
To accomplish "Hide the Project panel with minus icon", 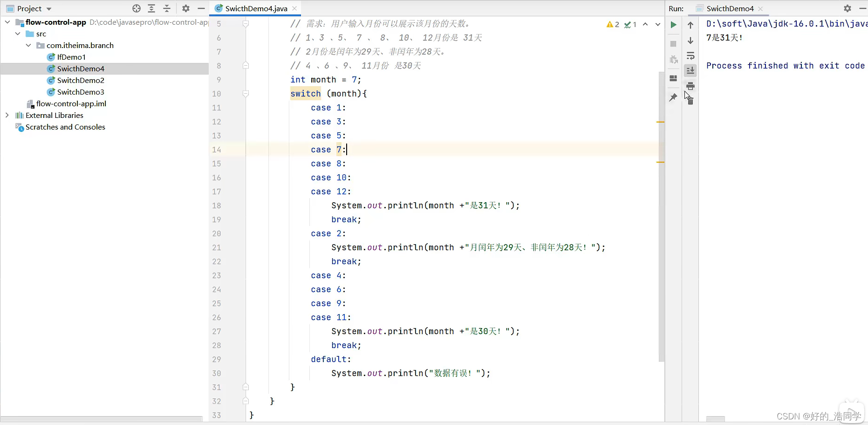I will pyautogui.click(x=201, y=8).
